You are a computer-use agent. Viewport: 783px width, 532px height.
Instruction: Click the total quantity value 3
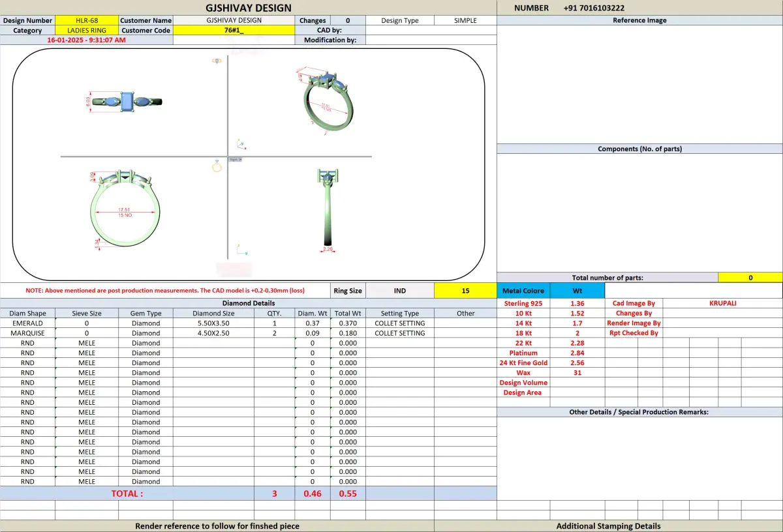click(274, 494)
